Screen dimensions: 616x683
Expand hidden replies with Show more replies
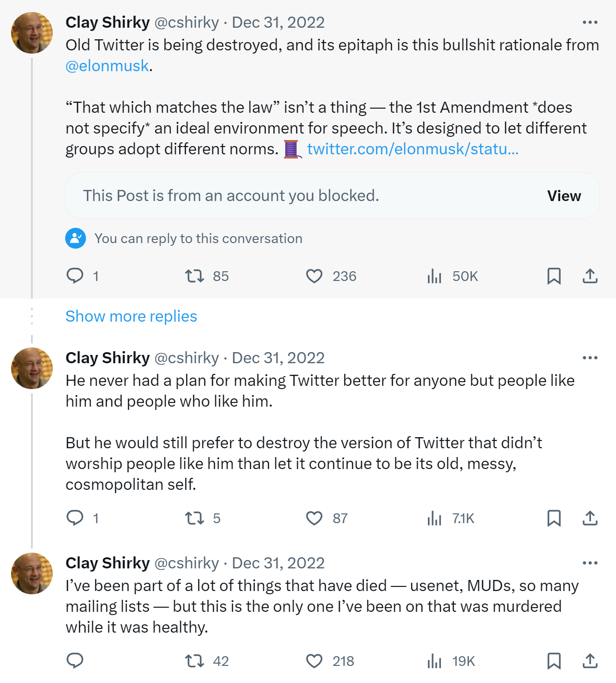point(131,316)
